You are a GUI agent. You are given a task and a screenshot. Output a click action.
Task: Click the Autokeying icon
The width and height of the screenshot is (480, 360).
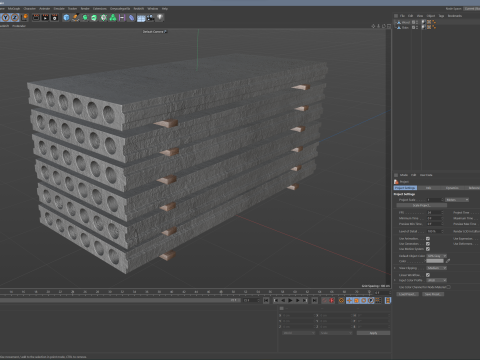point(332,301)
